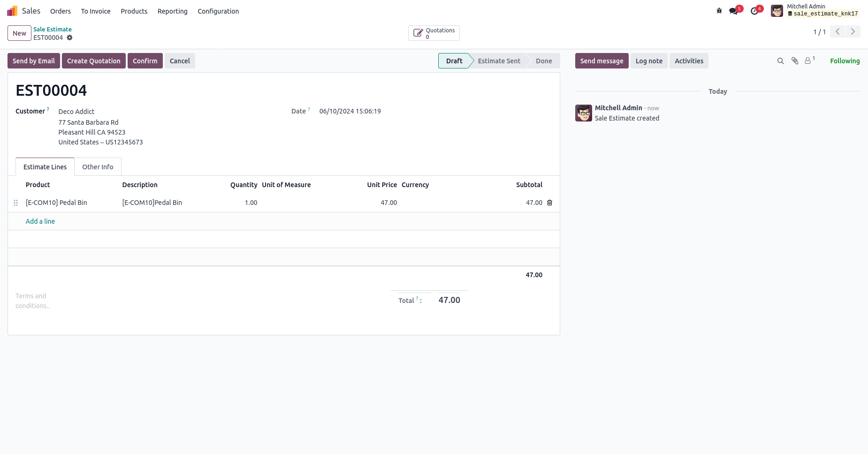Image resolution: width=868 pixels, height=454 pixels.
Task: Grab the drag handle of Pedal Bin line
Action: pos(15,203)
